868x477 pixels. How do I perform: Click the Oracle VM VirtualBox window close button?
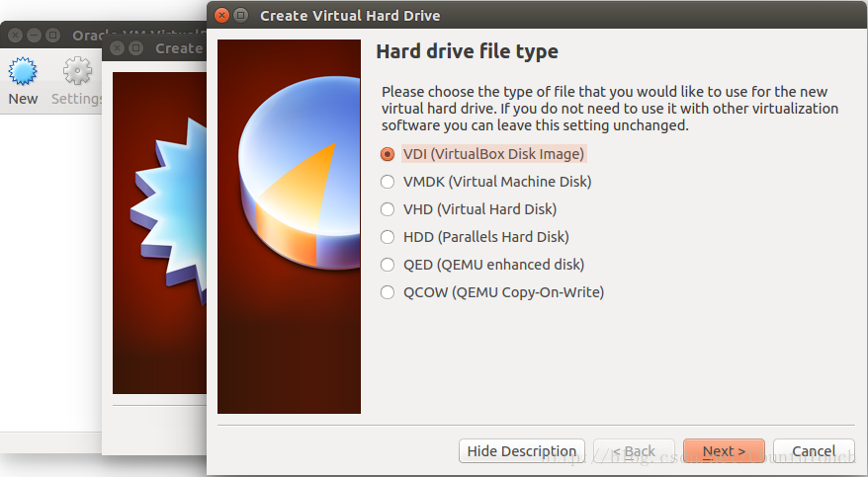(14, 35)
